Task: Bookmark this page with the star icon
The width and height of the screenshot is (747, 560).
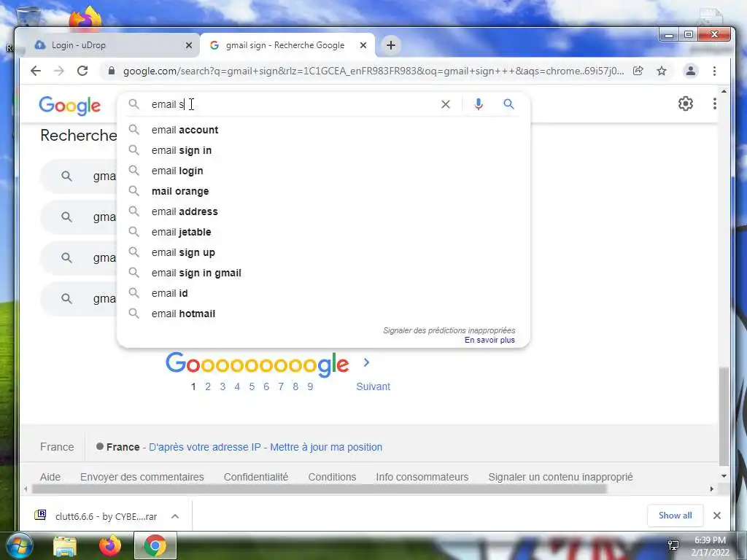Action: pyautogui.click(x=662, y=71)
